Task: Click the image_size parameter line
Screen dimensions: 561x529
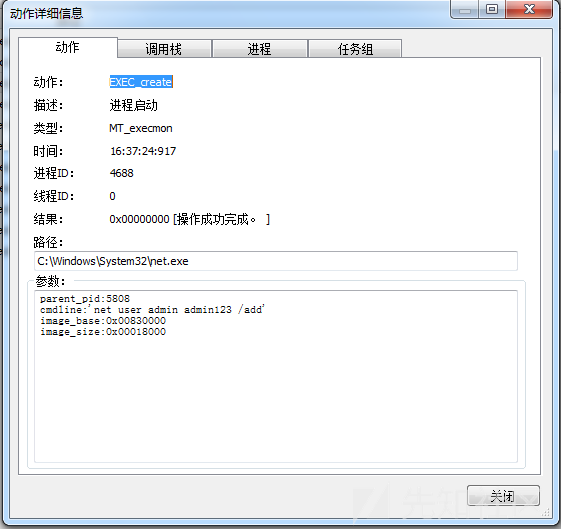Action: point(103,332)
